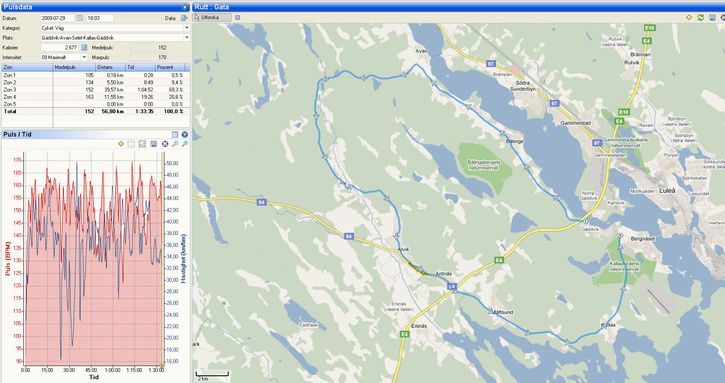The width and height of the screenshot is (725, 383).
Task: Click the save image icon on chart toolbar
Action: (154, 144)
